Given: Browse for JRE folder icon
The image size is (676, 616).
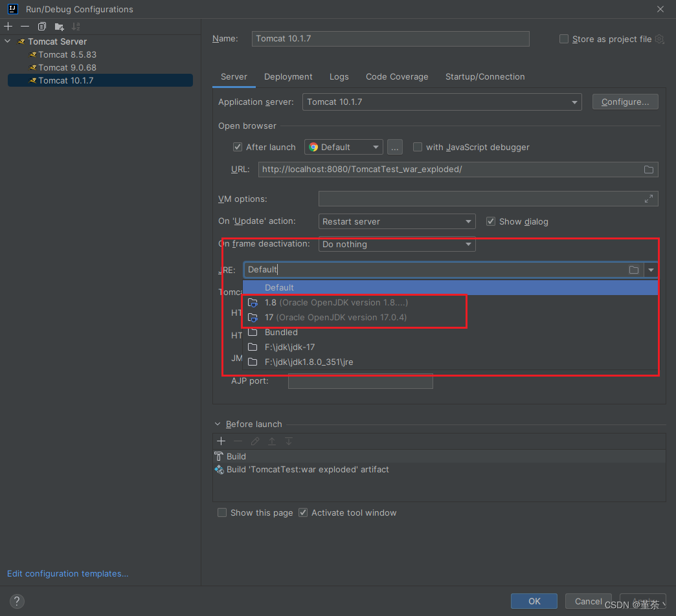Looking at the screenshot, I should pos(633,270).
